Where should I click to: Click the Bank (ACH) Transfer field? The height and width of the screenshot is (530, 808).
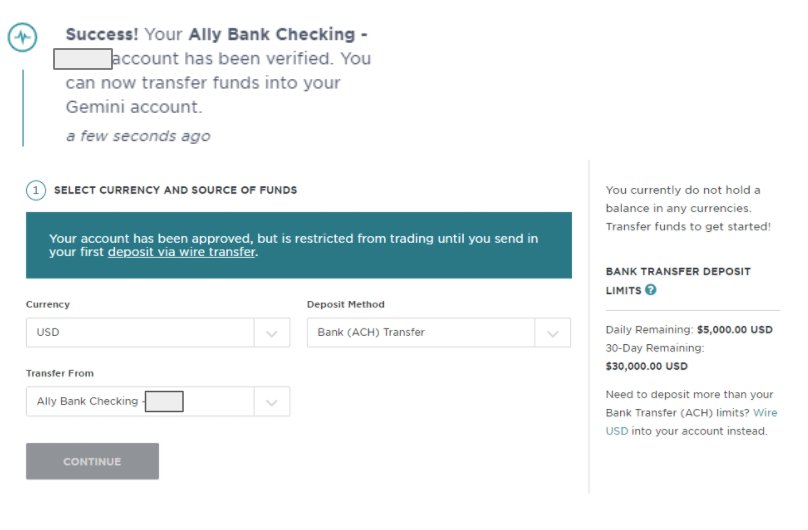click(439, 333)
